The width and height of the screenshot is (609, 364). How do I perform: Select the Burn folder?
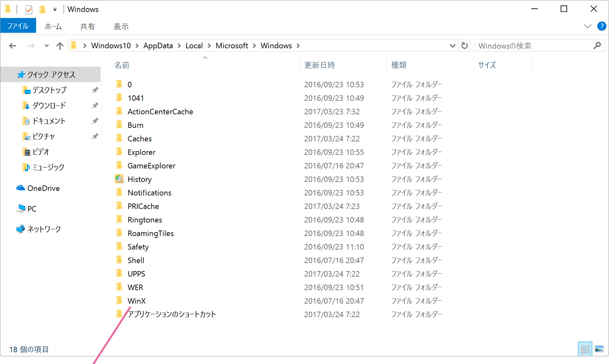[x=136, y=125]
